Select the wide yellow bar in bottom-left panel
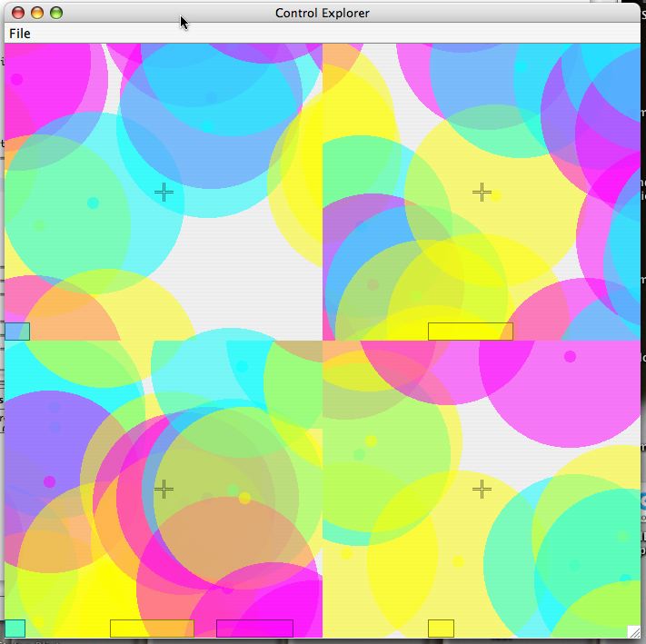The height and width of the screenshot is (644, 646). 152,628
